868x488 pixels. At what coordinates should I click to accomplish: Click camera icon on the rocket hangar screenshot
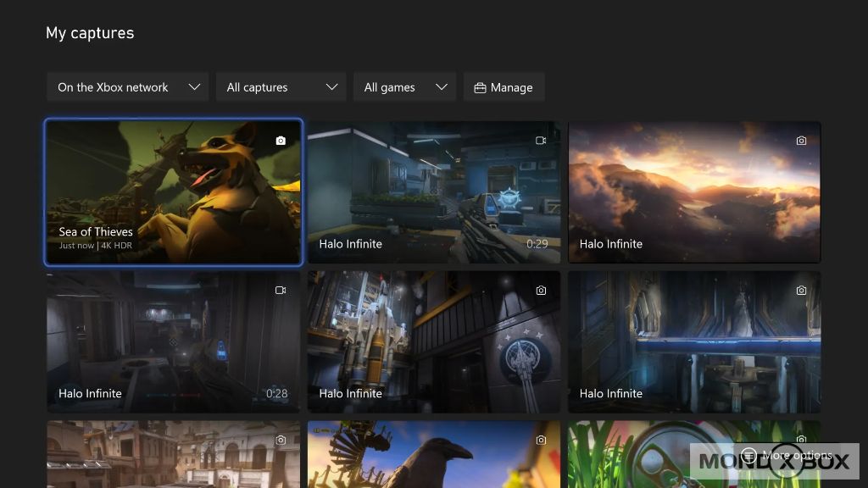(541, 291)
